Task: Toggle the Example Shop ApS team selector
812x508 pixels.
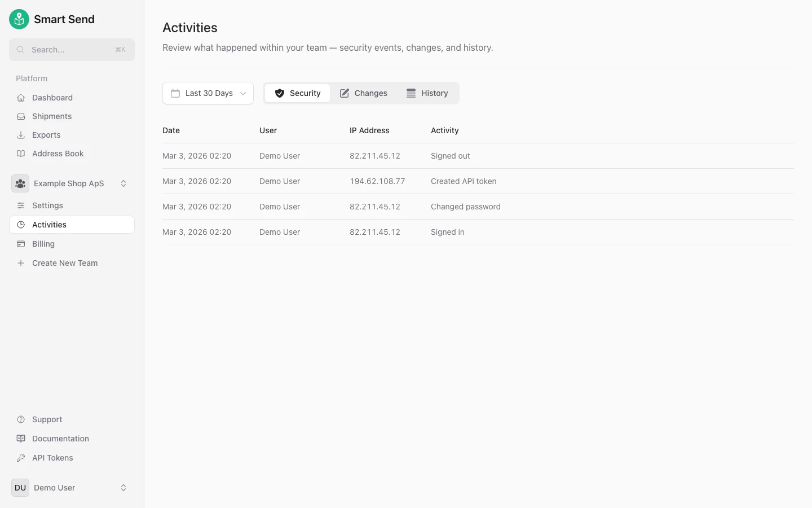Action: (69, 183)
